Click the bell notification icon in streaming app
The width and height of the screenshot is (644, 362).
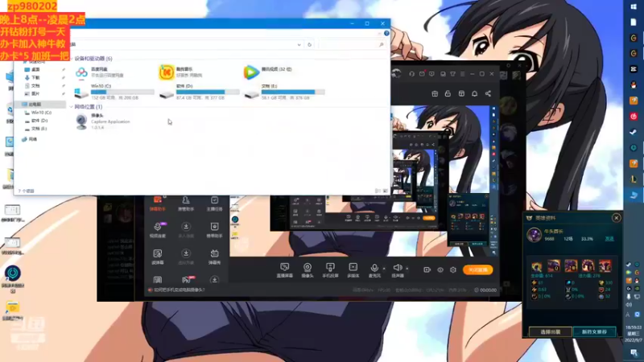pyautogui.click(x=474, y=93)
